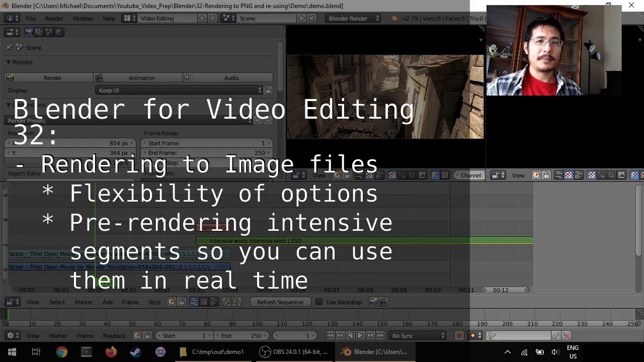Select the Intensive work strip in sequencer
The height and width of the screenshot is (362, 644).
[x=364, y=241]
